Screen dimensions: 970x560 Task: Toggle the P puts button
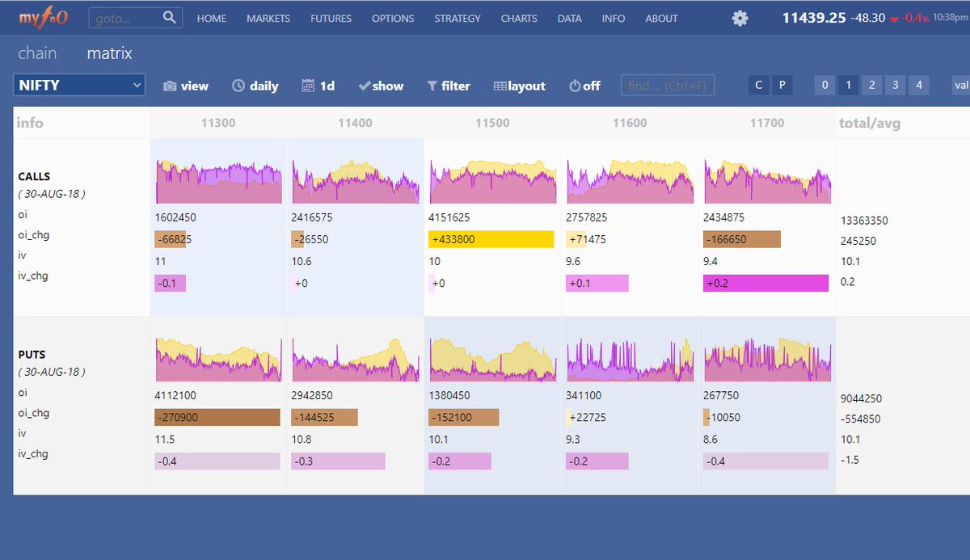point(782,85)
